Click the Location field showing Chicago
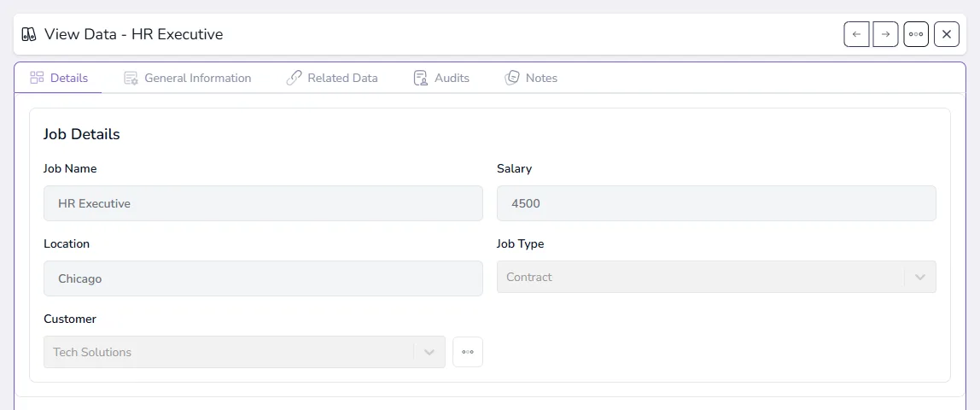Screen dimensions: 980x410 pos(263,278)
